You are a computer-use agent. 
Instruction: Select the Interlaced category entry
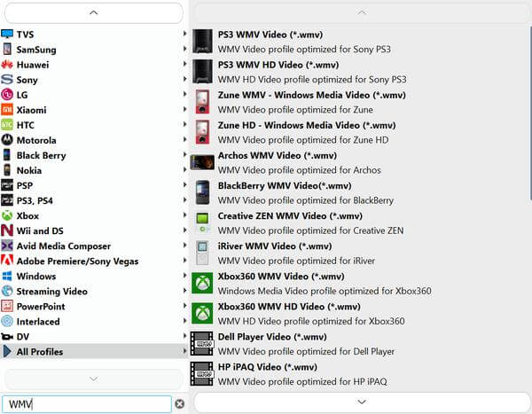pyautogui.click(x=94, y=321)
